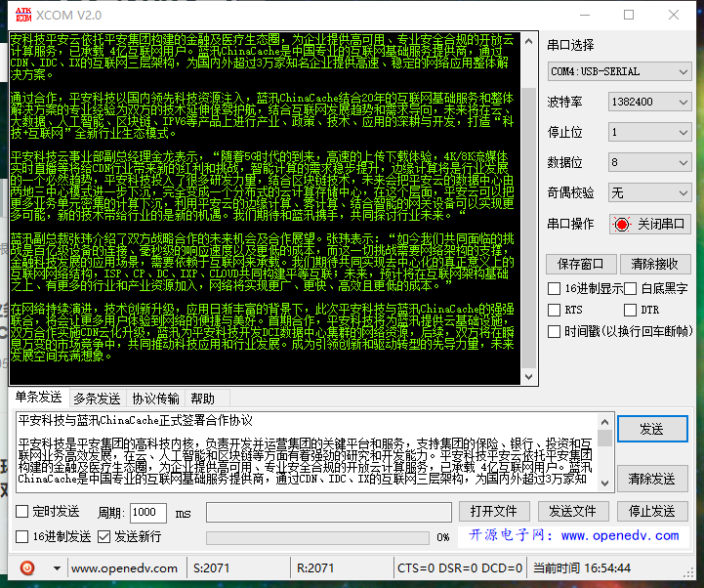Click the send box scroll down arrow

click(x=604, y=483)
